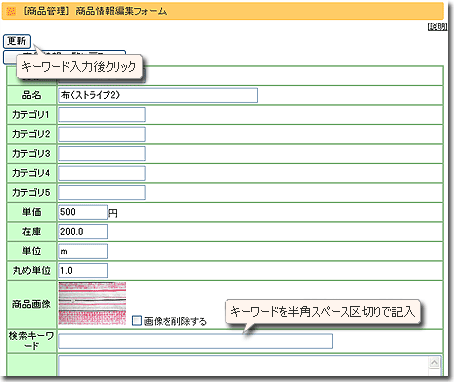Click the 丸め単位 label
The width and height of the screenshot is (454, 382).
pos(32,270)
